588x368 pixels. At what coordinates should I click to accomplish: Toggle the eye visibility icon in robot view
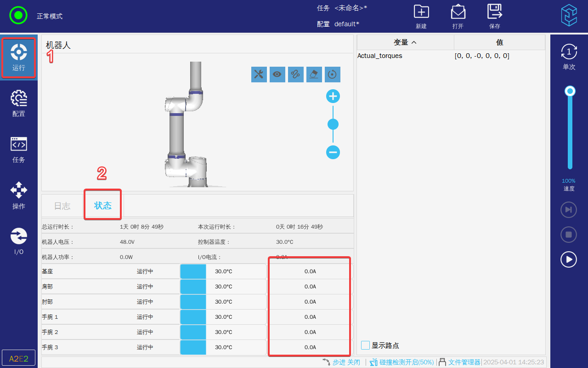point(277,75)
